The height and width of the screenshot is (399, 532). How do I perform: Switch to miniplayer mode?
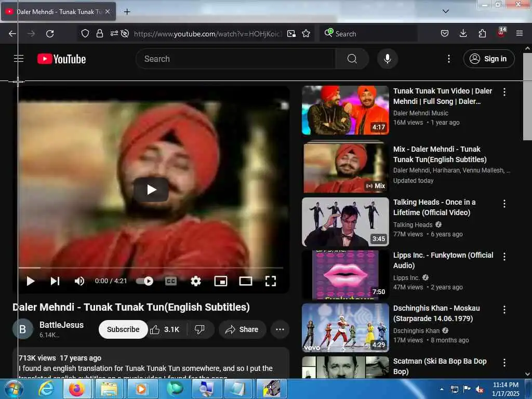(221, 281)
